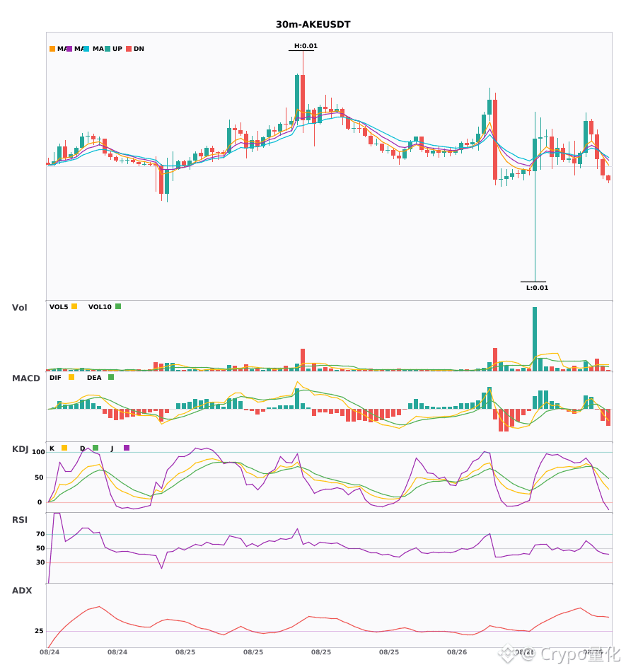Select the green VOL10 legend swatch
This screenshot has width=626, height=672.
(118, 306)
